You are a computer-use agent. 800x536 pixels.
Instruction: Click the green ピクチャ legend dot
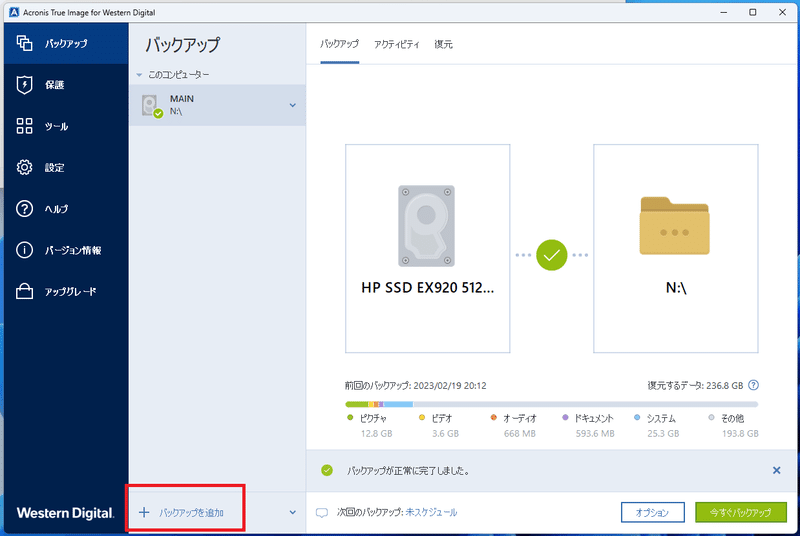[x=350, y=418]
